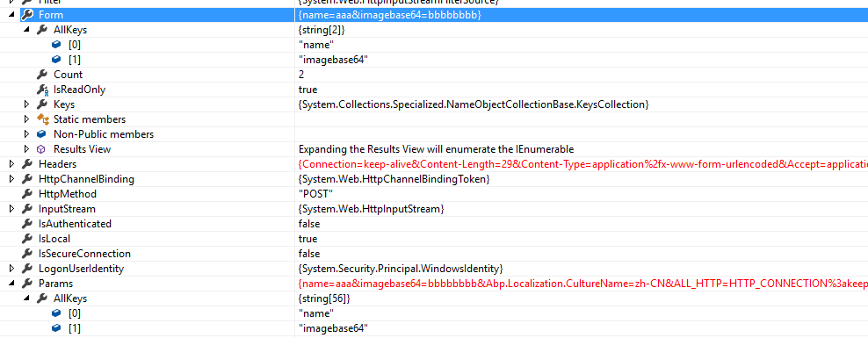868x338 pixels.
Task: Click the KeysCollection value text
Action: 474,104
